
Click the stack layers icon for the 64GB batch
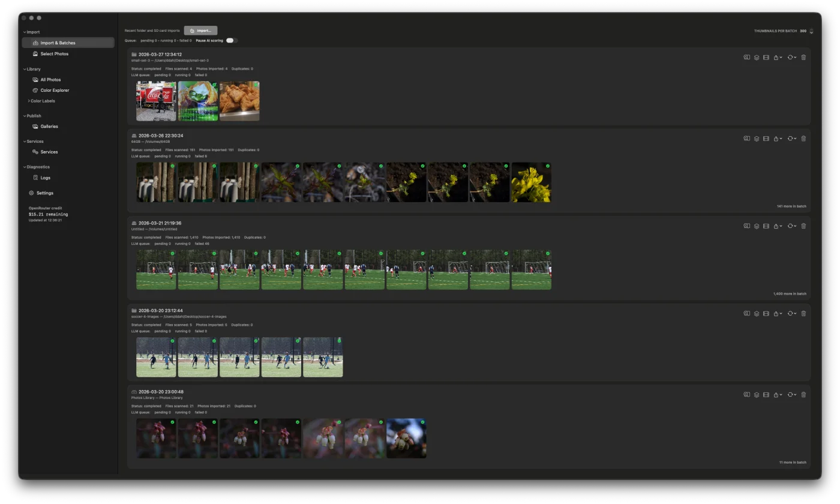(757, 139)
